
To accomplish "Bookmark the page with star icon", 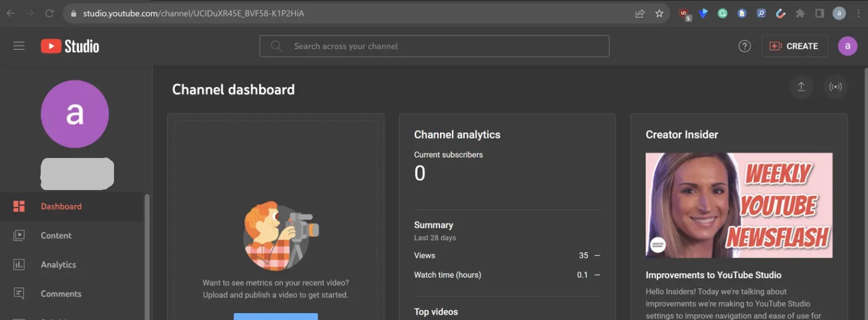I will click(659, 13).
